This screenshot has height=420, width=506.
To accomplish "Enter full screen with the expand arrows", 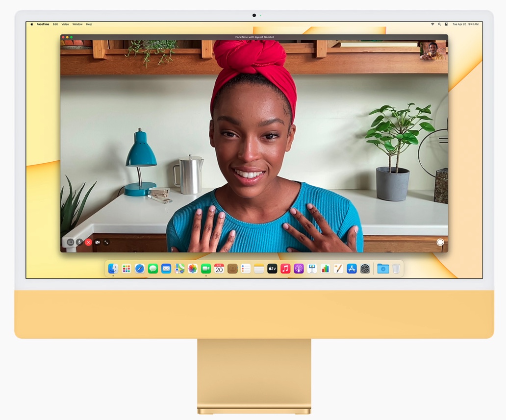I will point(106,242).
